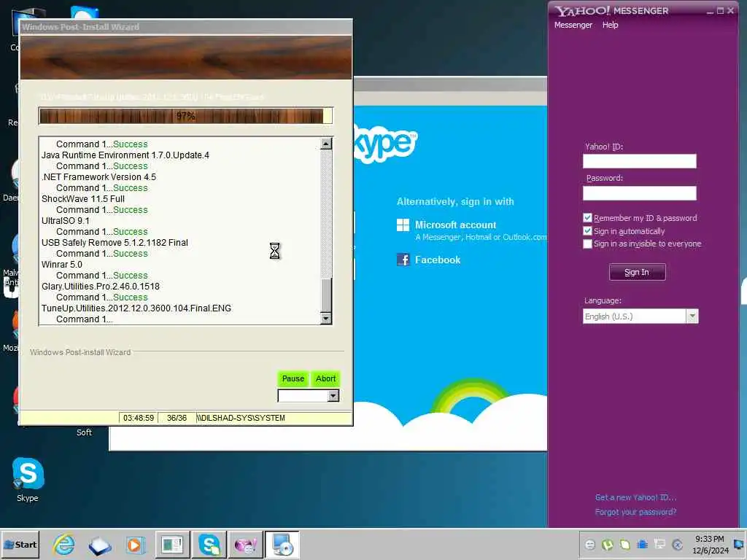Toggle Remember my ID & password checkbox

pyautogui.click(x=587, y=217)
